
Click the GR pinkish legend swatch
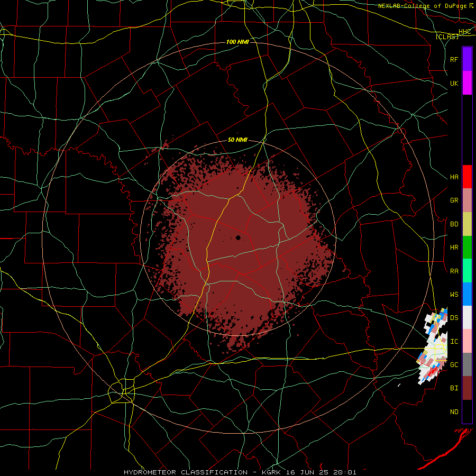pyautogui.click(x=467, y=200)
